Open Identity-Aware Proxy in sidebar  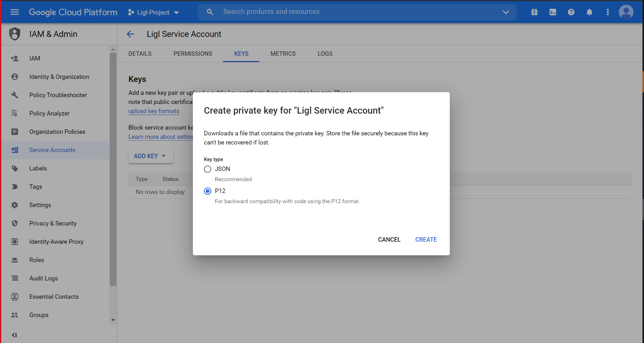point(55,242)
